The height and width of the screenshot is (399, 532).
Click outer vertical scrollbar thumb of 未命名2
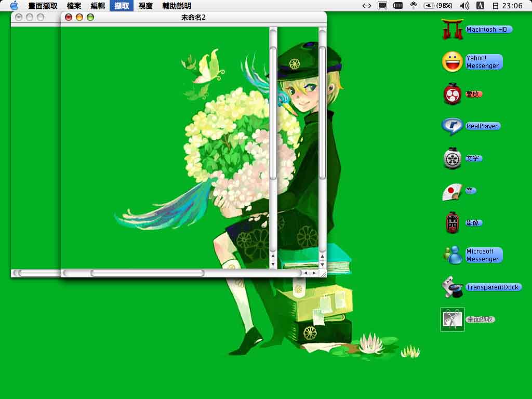(x=322, y=112)
